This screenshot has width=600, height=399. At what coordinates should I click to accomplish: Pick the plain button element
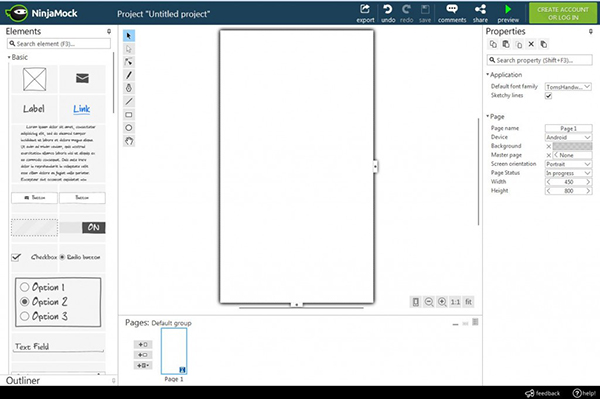point(82,197)
